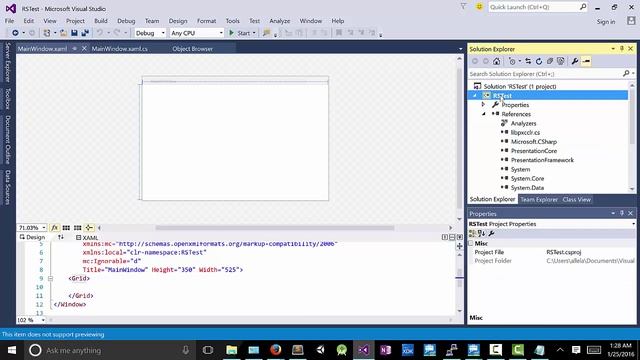640x360 pixels.
Task: Open the document tab list dropdown arrow
Action: [x=460, y=49]
